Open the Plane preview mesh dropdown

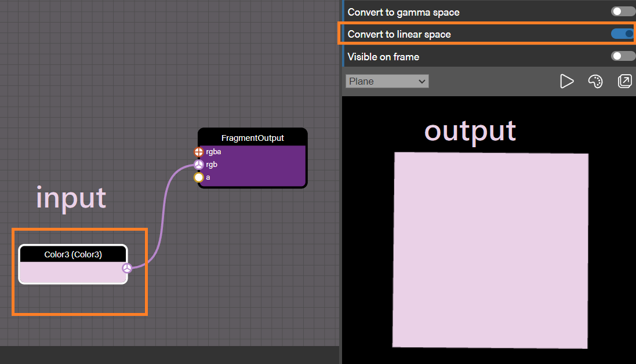click(387, 81)
